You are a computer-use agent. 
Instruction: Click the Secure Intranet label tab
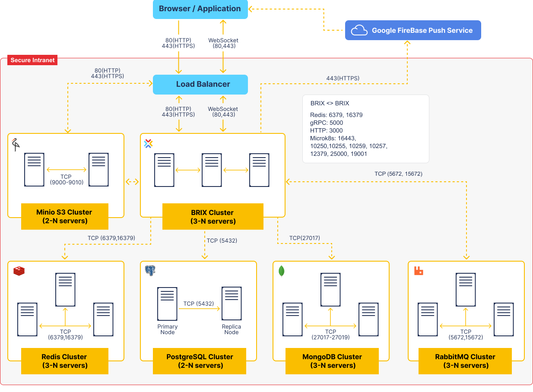(x=32, y=60)
